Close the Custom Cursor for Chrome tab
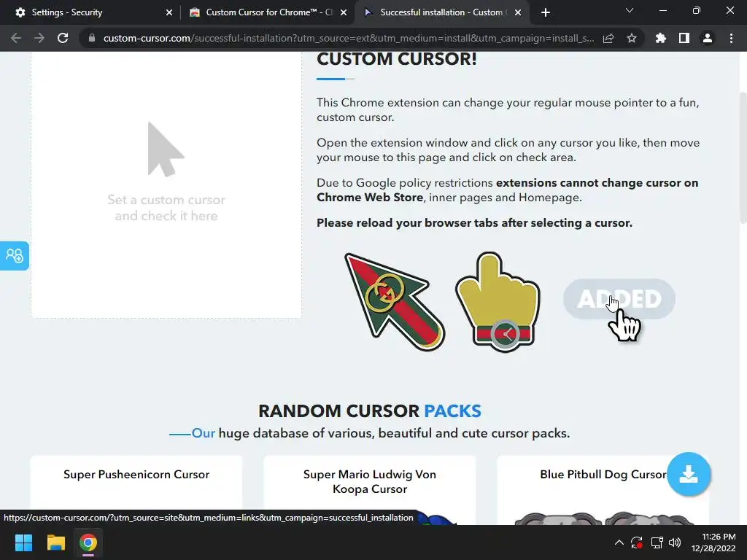Image resolution: width=747 pixels, height=560 pixels. click(x=344, y=12)
